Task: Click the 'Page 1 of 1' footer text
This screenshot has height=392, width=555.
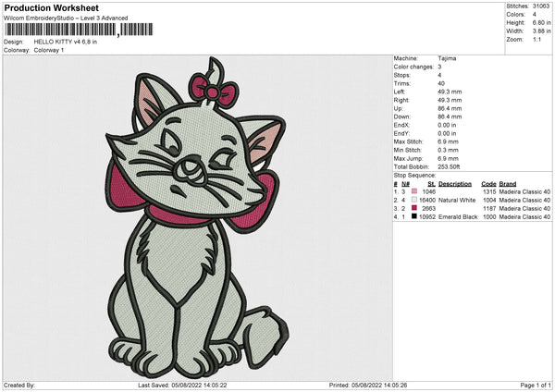Action: (536, 386)
